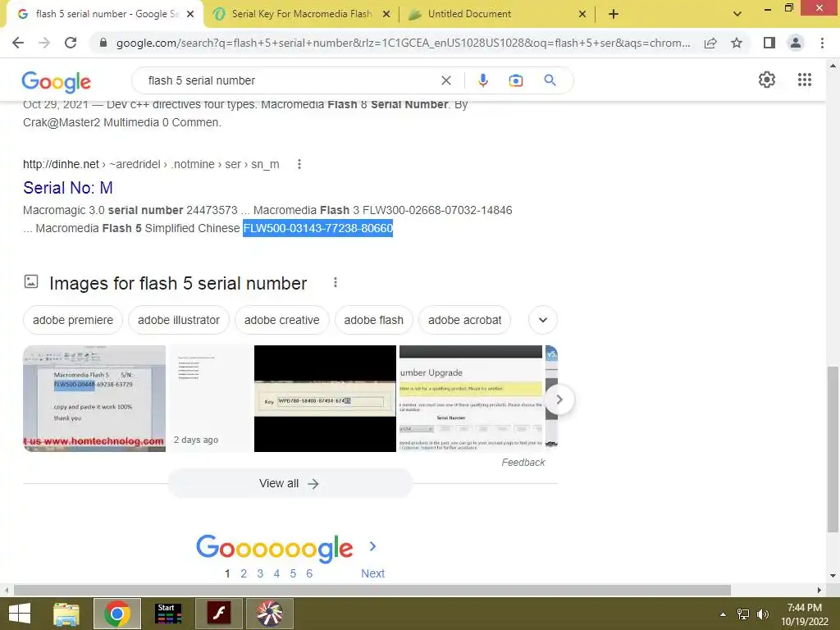Advance the image carousel with the arrow
The width and height of the screenshot is (840, 630).
(x=559, y=399)
